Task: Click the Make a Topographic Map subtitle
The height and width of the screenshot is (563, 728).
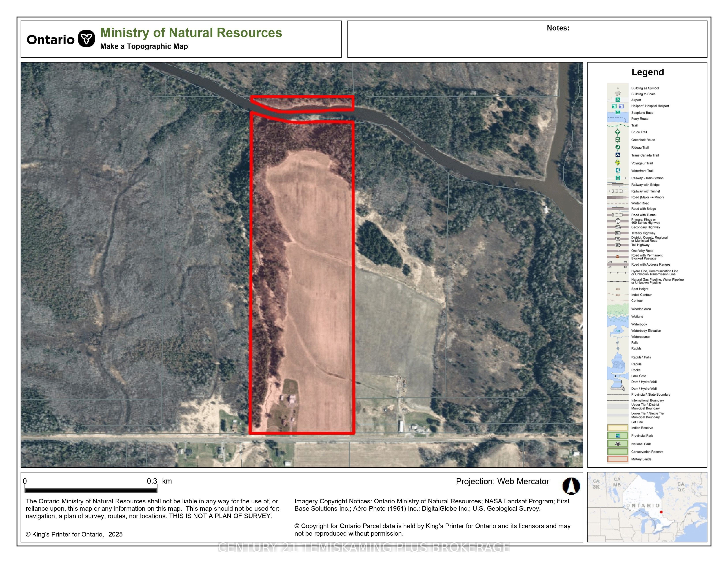Action: [x=144, y=46]
